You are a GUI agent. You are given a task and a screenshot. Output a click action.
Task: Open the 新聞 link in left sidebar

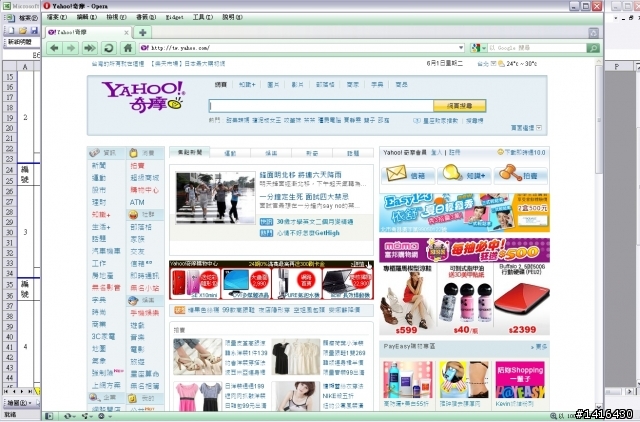pos(99,165)
